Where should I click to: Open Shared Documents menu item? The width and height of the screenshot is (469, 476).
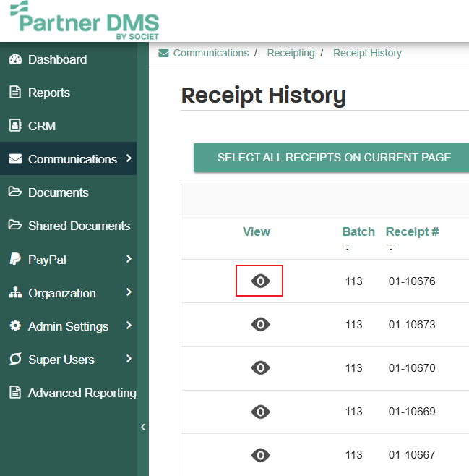[x=79, y=226]
